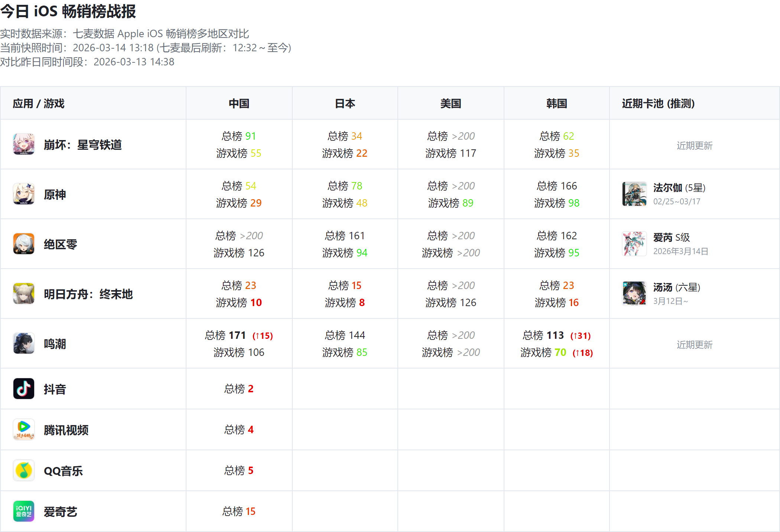The height and width of the screenshot is (532, 780).
Task: Select the 近期卡池 (推测) column header
Action: pyautogui.click(x=658, y=103)
